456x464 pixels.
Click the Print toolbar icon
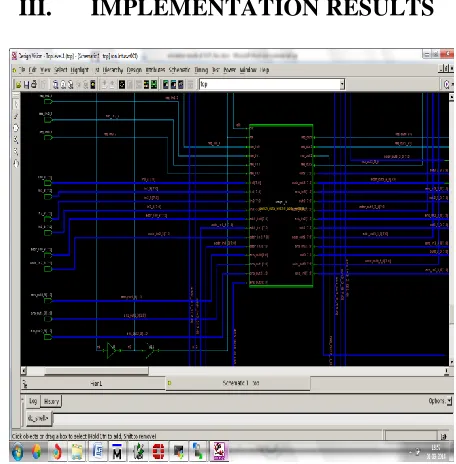34,85
